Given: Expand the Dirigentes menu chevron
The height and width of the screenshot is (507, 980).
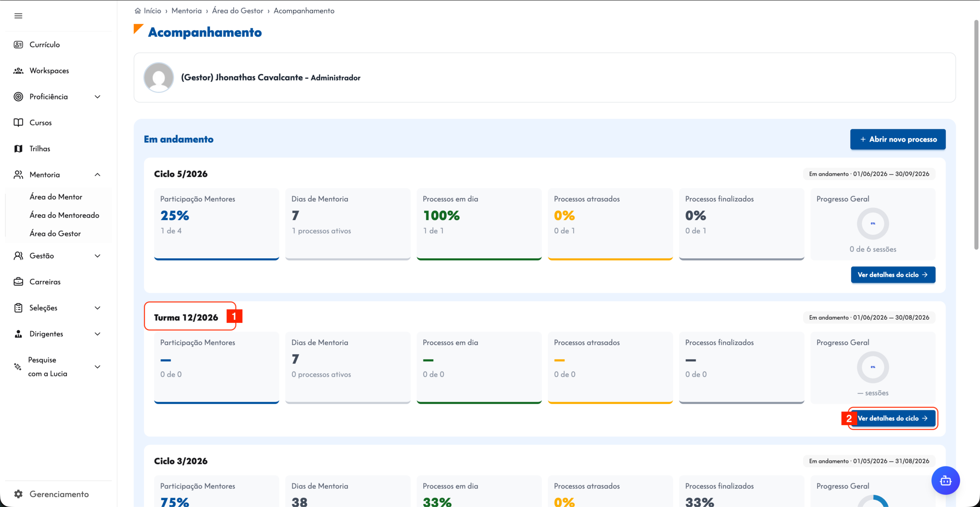Looking at the screenshot, I should click(x=97, y=334).
